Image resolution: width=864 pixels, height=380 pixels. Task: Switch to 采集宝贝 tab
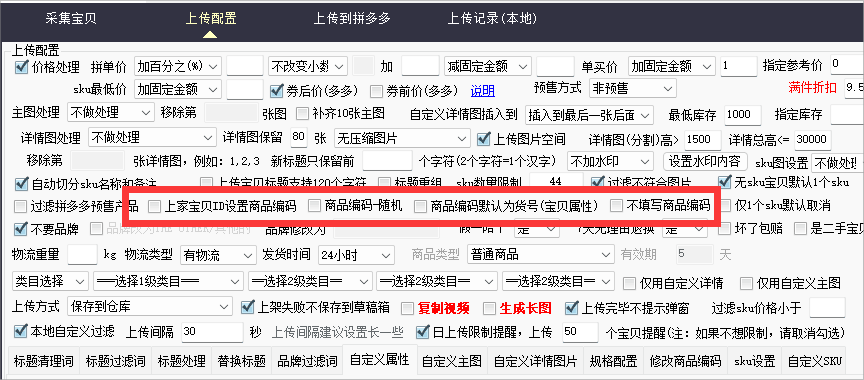click(71, 19)
